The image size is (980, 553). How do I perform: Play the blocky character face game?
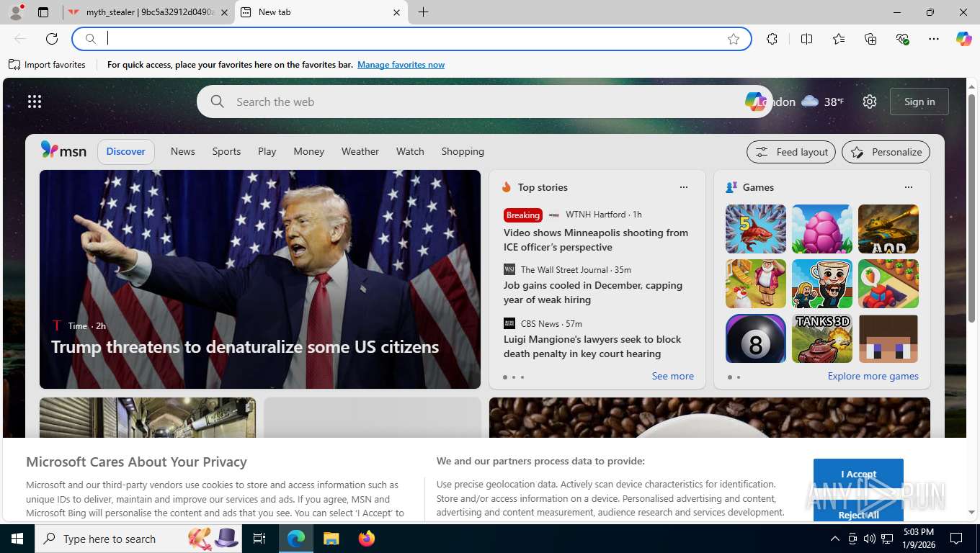tap(888, 338)
